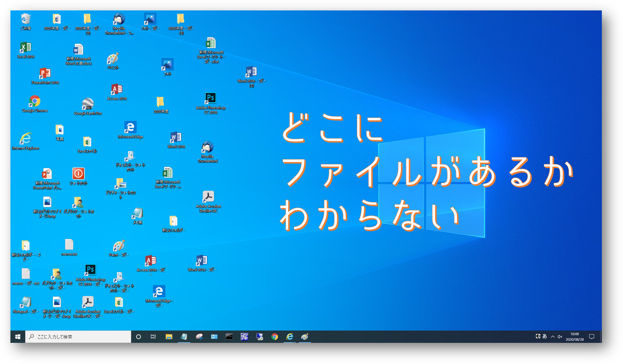Launch Access 2016 desktop shortcut
623x364 pixels.
coord(117,92)
